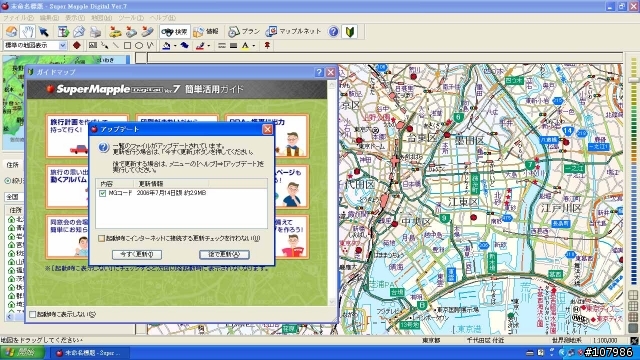Click the 1:100,000 scale in status bar
Viewport: 640px width, 360px height.
[605, 340]
